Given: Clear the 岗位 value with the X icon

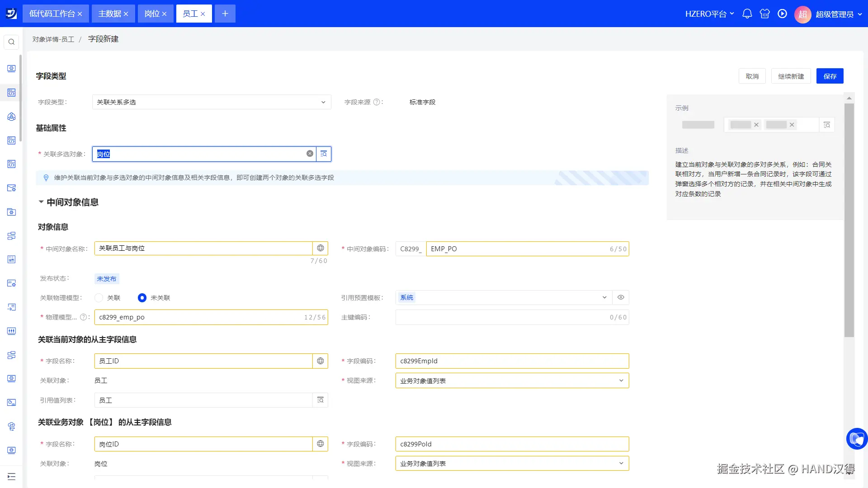Looking at the screenshot, I should pyautogui.click(x=310, y=154).
